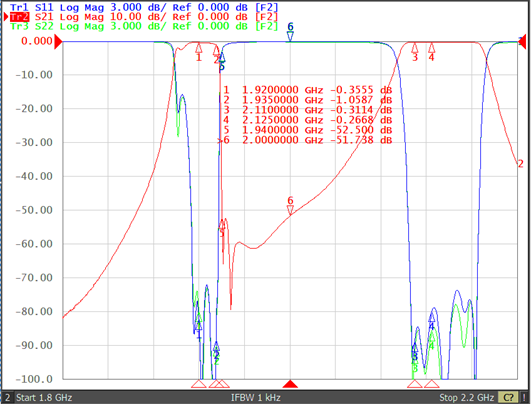Click the Start 1.8 GHz field
Image resolution: width=531 pixels, height=404 pixels.
click(x=44, y=397)
